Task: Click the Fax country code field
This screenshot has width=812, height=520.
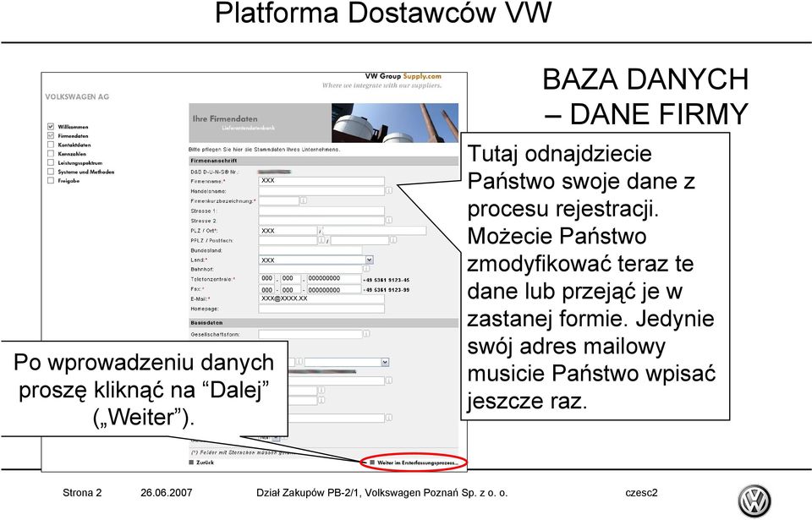Action: (266, 289)
